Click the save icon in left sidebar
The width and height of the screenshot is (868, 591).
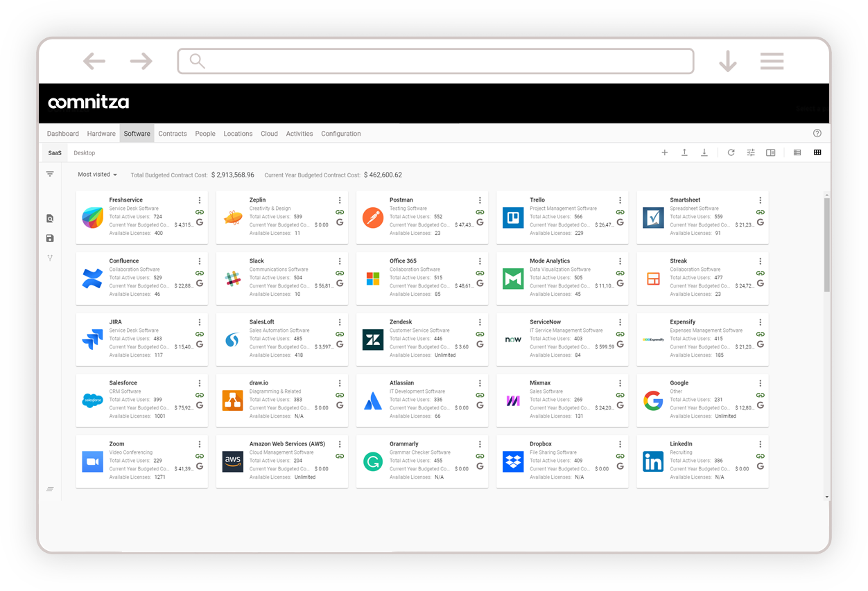click(50, 238)
